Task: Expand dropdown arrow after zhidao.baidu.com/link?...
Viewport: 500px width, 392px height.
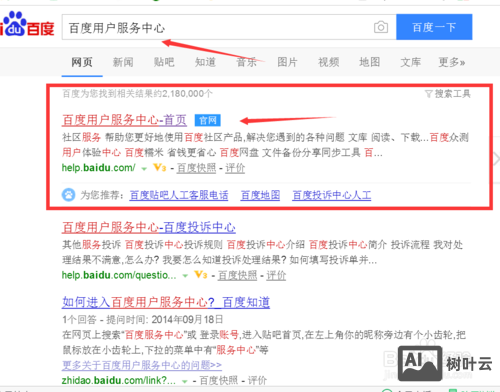Action: [x=184, y=381]
